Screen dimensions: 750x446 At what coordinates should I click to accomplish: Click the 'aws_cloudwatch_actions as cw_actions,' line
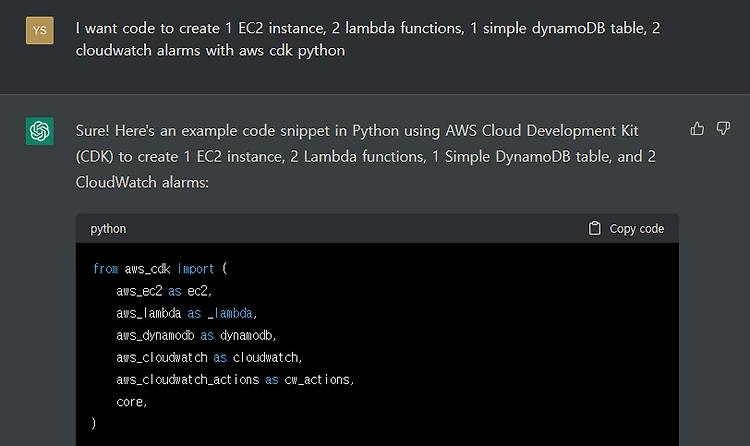pos(235,379)
